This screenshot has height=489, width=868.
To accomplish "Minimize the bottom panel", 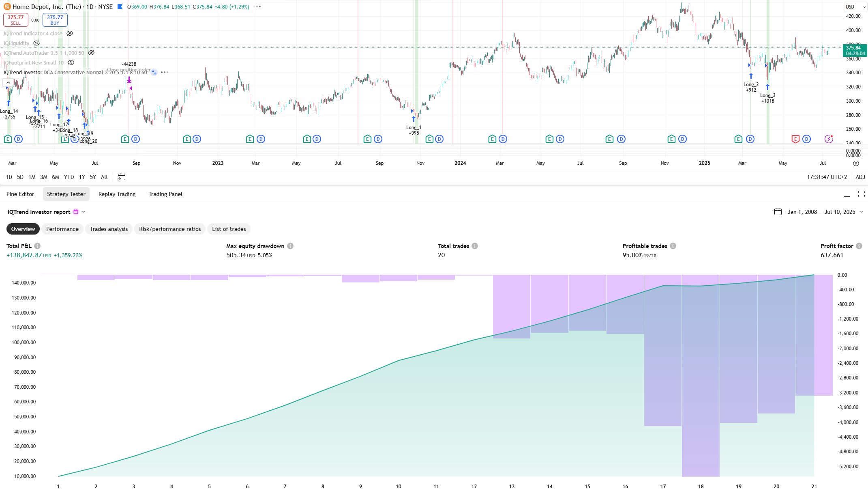I will coord(847,194).
